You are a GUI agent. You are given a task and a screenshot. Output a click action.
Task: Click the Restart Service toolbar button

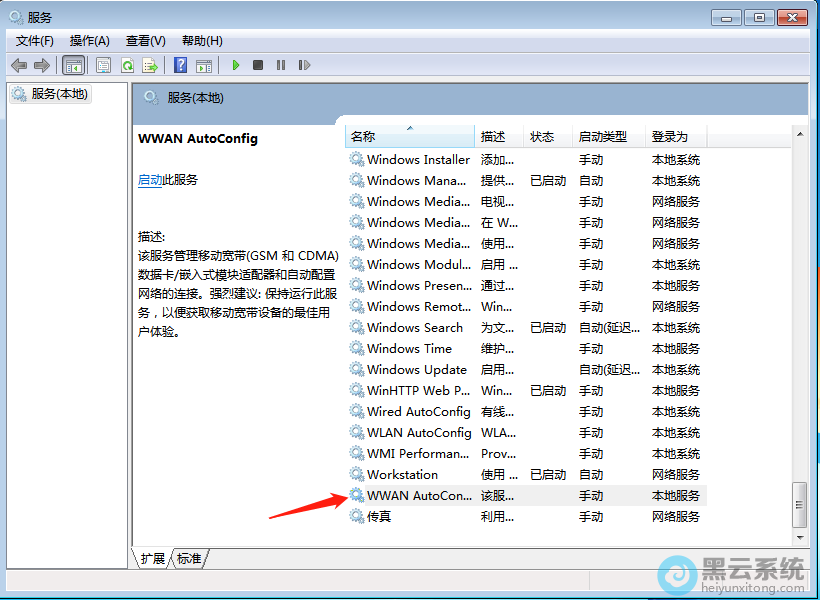click(304, 65)
